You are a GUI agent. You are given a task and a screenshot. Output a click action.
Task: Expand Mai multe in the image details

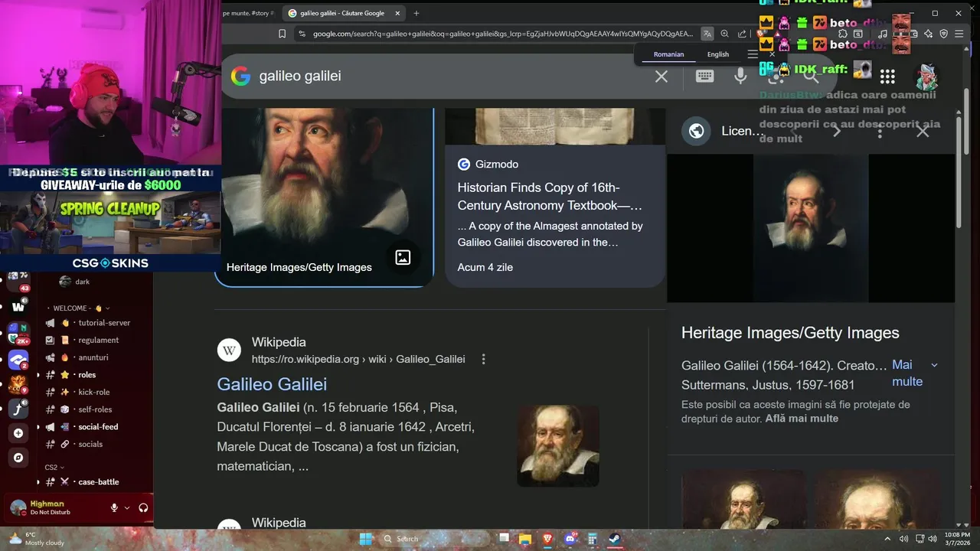[x=914, y=373]
